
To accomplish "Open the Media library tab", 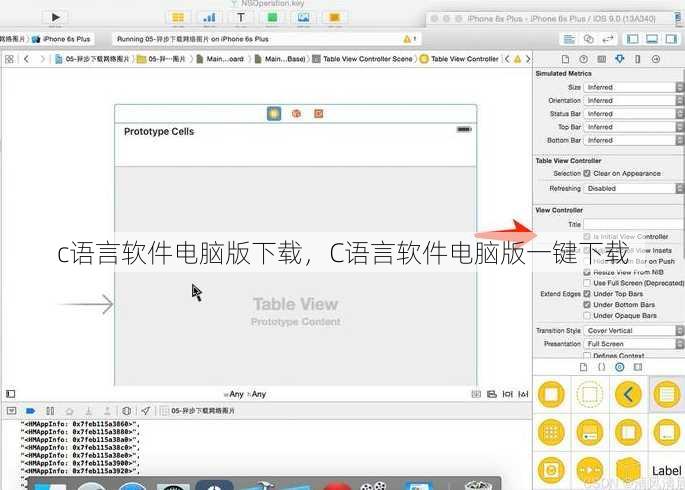I will 638,367.
